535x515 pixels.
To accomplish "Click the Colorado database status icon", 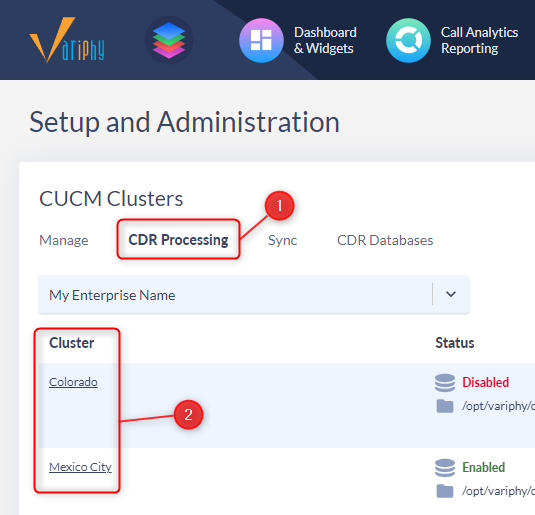I will tap(445, 383).
